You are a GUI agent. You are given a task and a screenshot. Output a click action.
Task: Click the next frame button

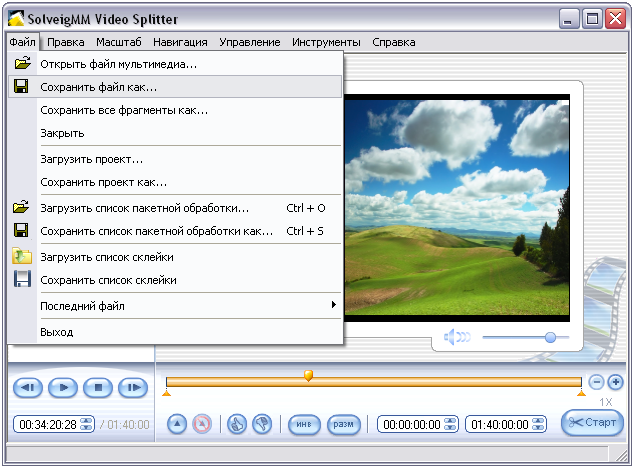(133, 387)
